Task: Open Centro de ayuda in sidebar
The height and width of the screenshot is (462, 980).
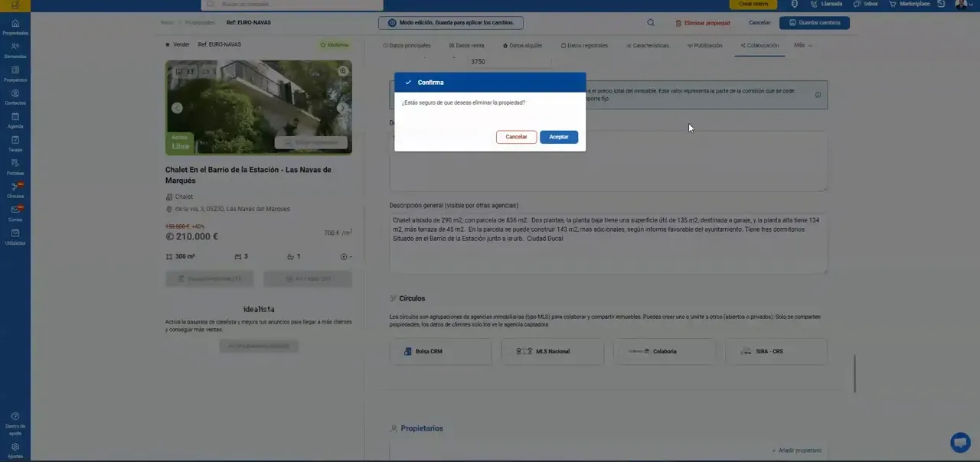Action: click(15, 424)
